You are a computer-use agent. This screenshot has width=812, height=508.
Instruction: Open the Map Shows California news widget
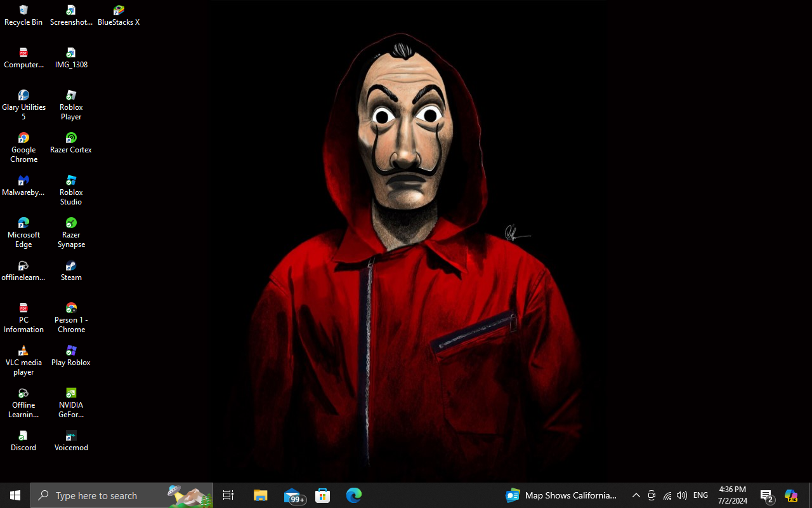point(562,495)
